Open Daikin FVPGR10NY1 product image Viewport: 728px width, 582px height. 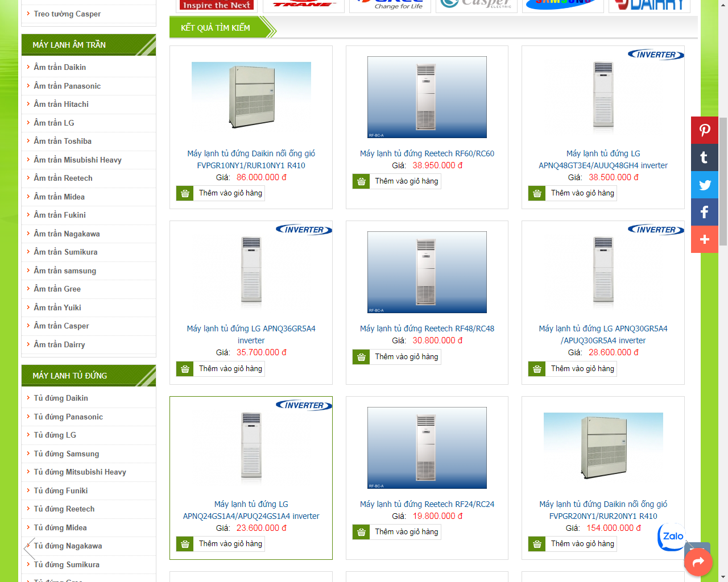click(251, 96)
